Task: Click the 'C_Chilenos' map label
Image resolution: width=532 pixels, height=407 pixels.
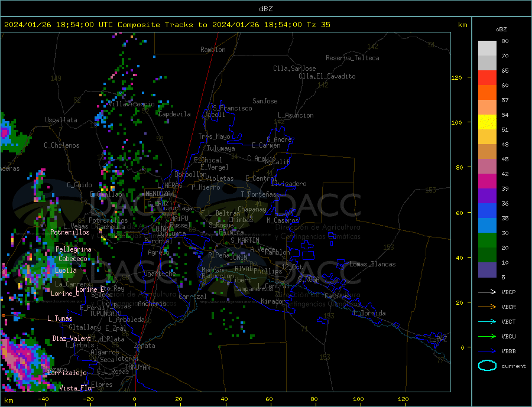Action: pos(61,145)
